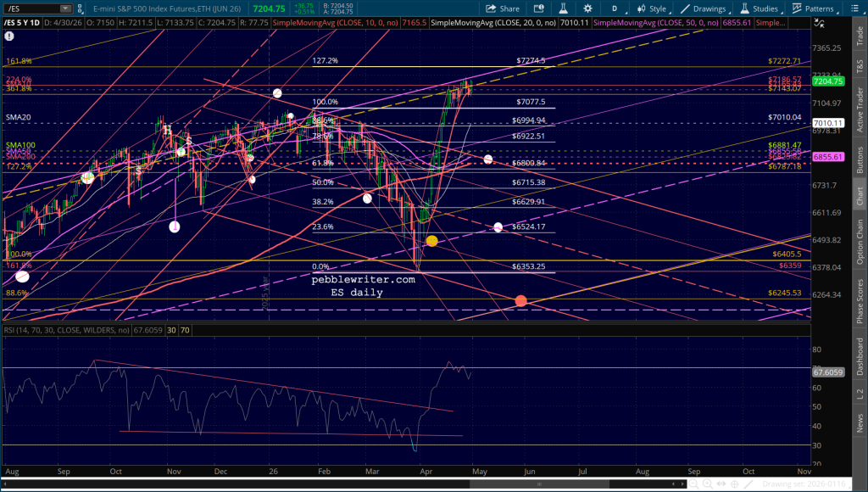The image size is (868, 492).
Task: Click the 67.6059 RSI value bubble
Action: pyautogui.click(x=828, y=372)
